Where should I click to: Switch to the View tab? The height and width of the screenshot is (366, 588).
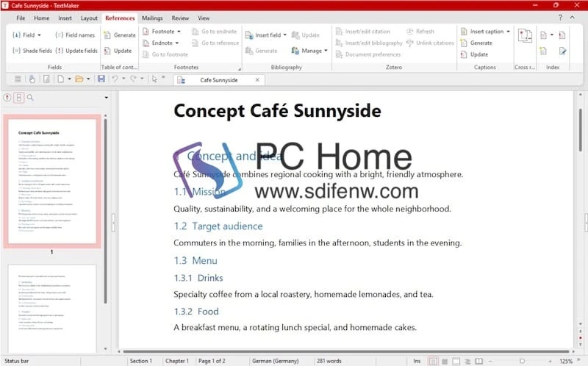coord(204,18)
